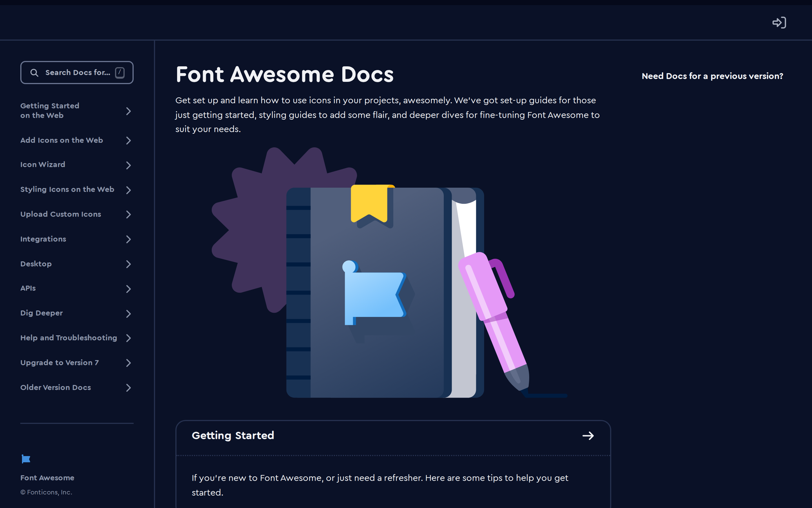Screen dimensions: 812x508
Task: Expand Getting Started on the Web chevron
Action: tap(128, 111)
